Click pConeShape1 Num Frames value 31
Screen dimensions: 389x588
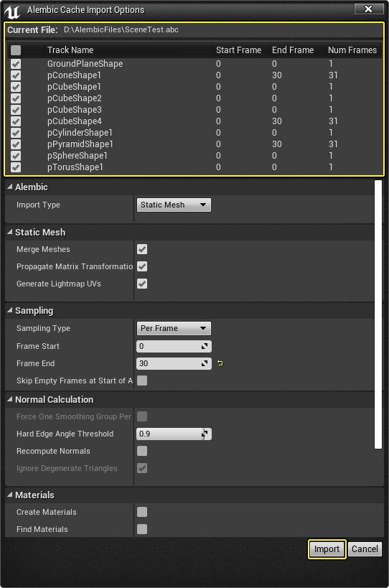[x=333, y=75]
